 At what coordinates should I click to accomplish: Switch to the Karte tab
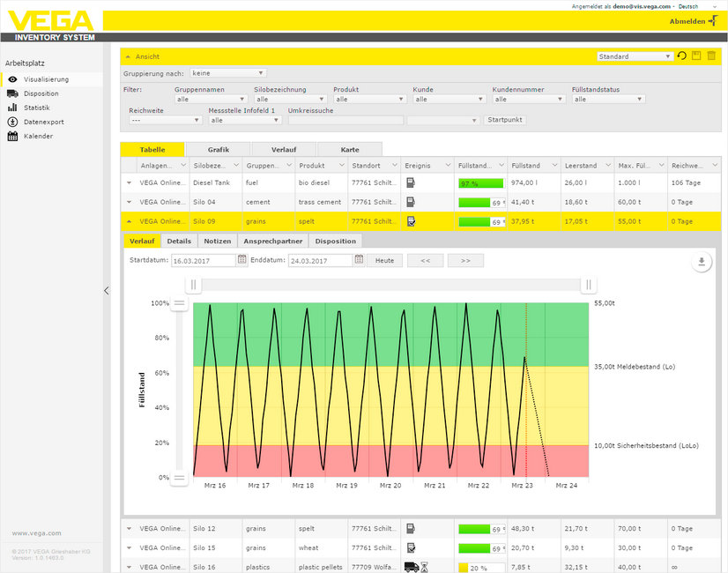click(x=350, y=150)
